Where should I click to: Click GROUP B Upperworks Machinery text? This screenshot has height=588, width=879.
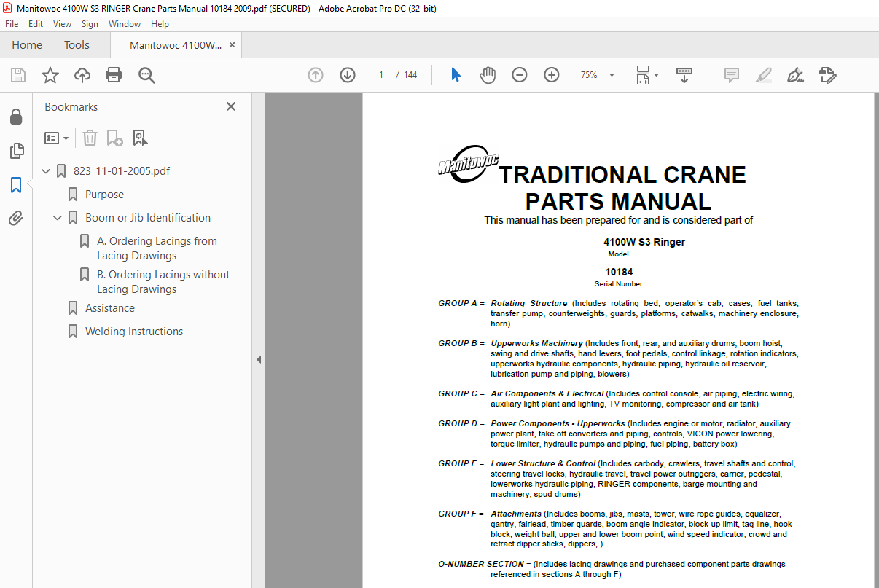[x=618, y=358]
